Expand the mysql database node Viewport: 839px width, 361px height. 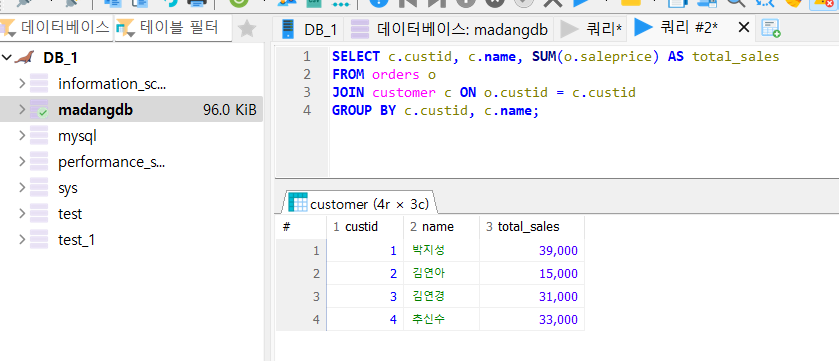pos(22,136)
